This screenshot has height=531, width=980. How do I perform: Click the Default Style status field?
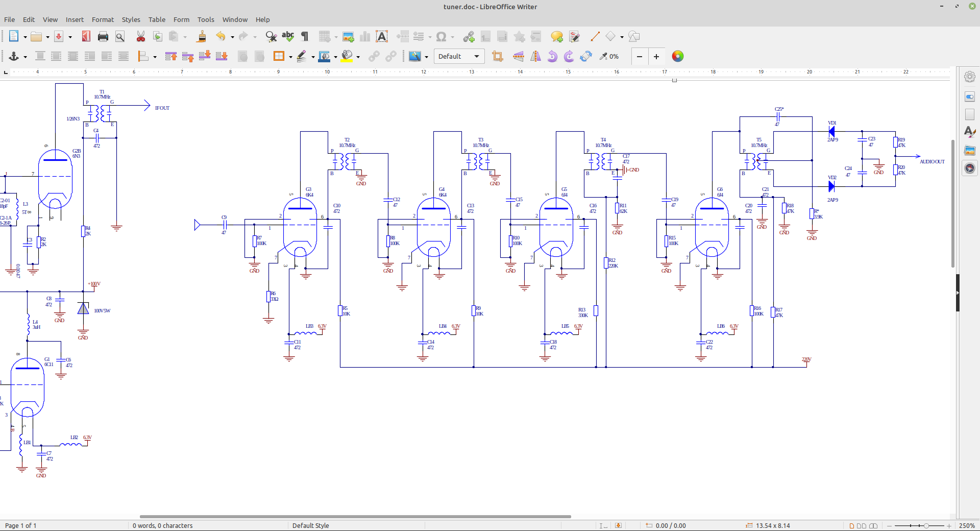pyautogui.click(x=311, y=525)
